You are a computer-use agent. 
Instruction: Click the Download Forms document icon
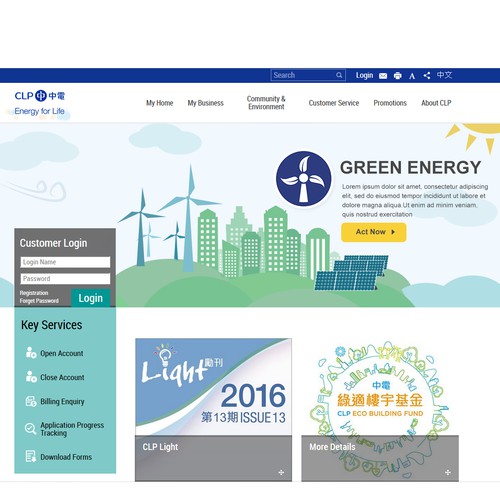pos(31,456)
